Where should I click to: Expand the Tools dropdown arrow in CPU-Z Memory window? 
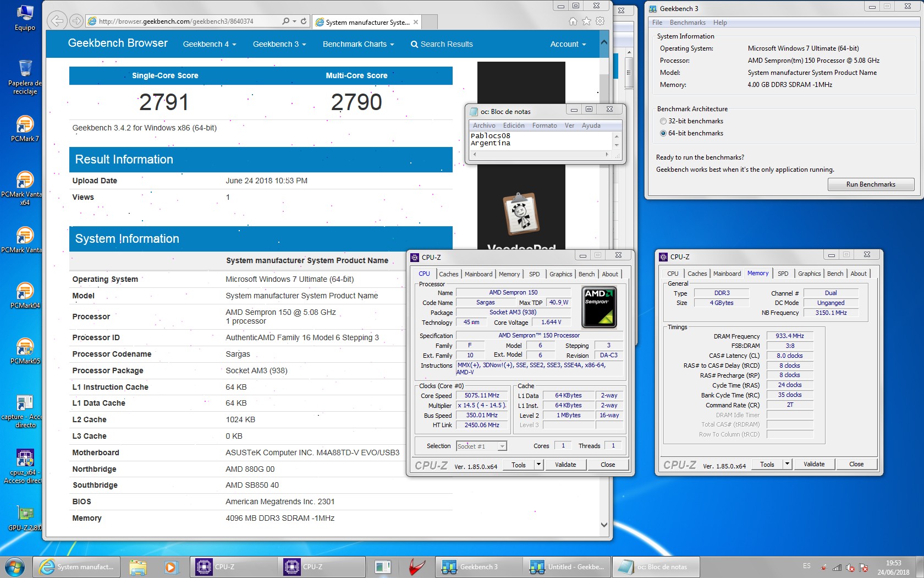click(788, 464)
